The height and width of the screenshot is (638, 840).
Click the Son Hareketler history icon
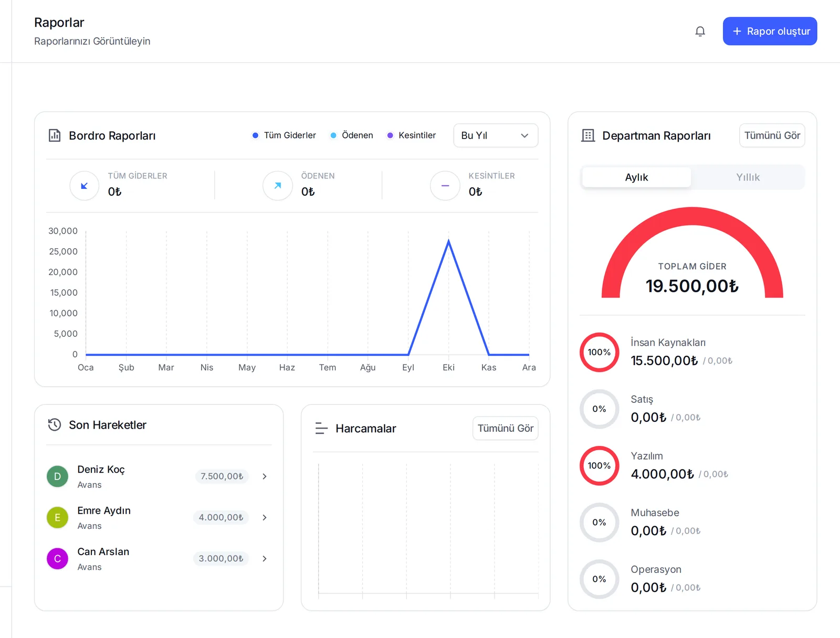(55, 424)
